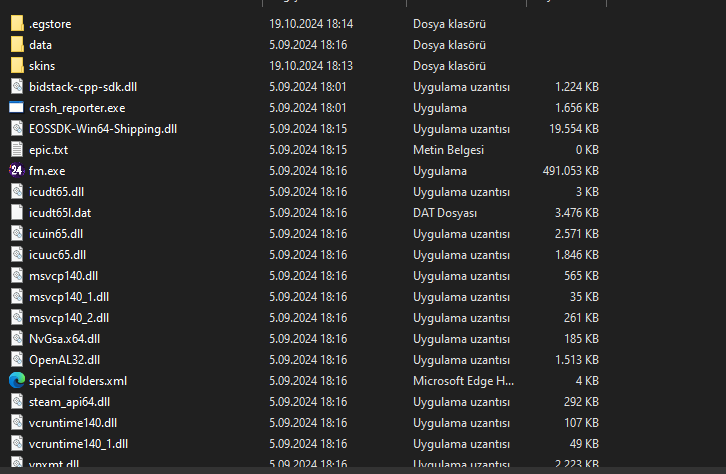The image size is (726, 474).
Task: Click the 491.053 KB size of fm.exe
Action: pyautogui.click(x=571, y=171)
